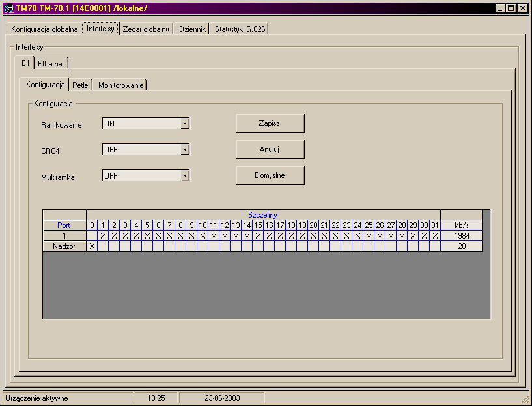Show the Monitorowanie tab
Viewport: 532px width, 406px height.
(x=120, y=85)
